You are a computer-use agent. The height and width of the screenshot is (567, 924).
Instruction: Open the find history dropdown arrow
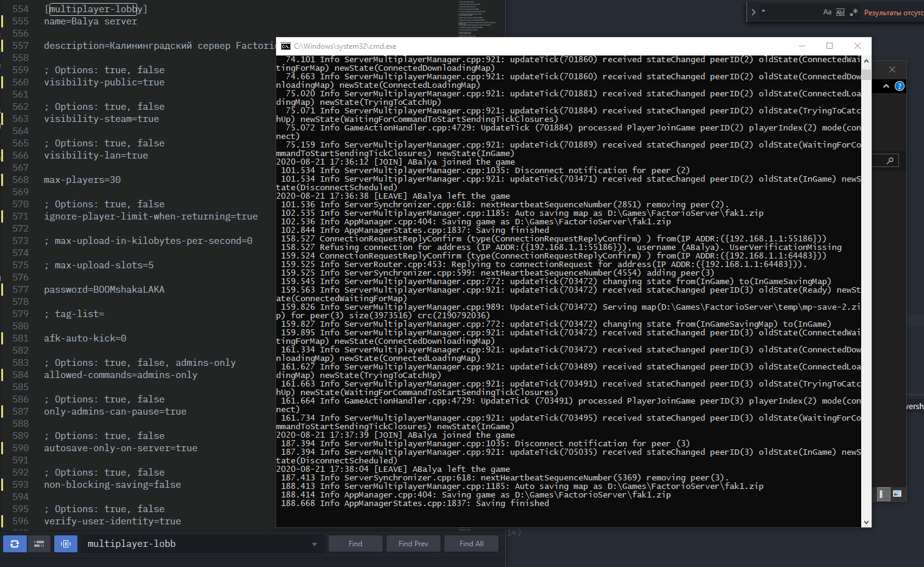point(315,544)
